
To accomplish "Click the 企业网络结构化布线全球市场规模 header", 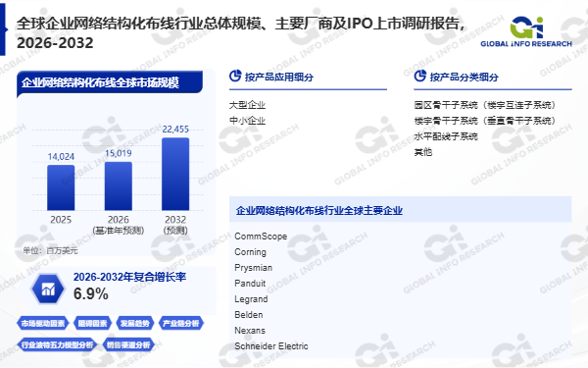I will [x=109, y=82].
